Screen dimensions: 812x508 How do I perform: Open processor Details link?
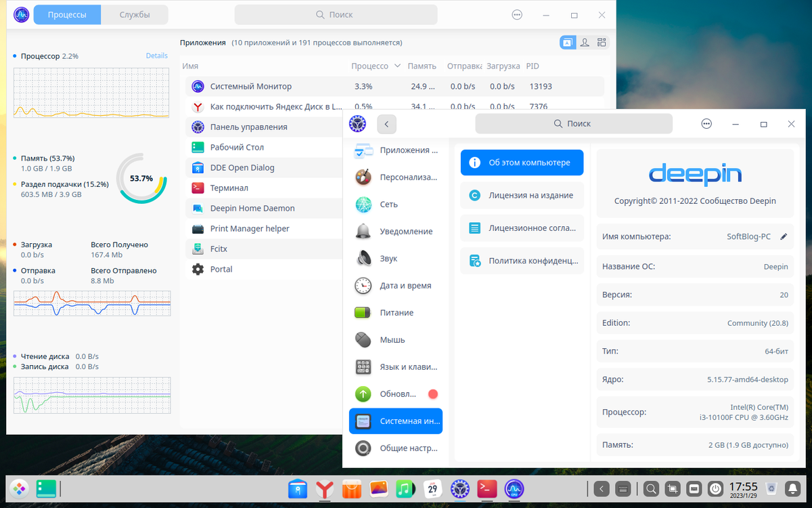click(x=157, y=56)
